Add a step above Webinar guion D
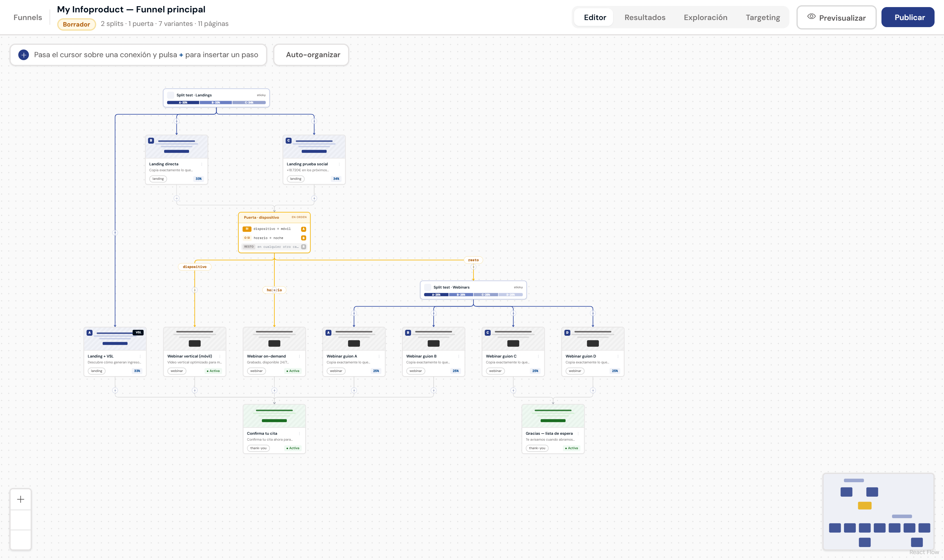Screen dimensions: 944x560 pyautogui.click(x=593, y=313)
